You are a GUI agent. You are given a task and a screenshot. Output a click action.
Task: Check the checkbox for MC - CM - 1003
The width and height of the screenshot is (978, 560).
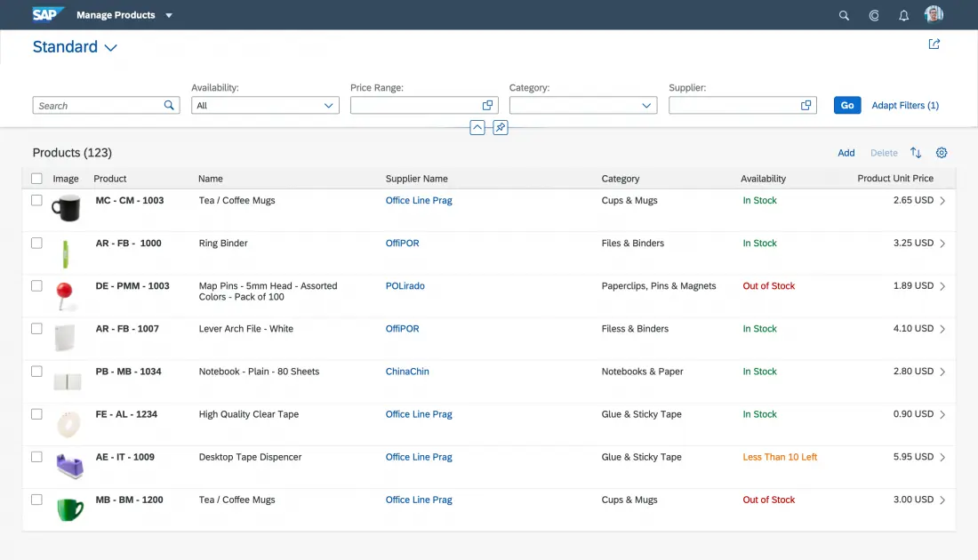(x=36, y=201)
